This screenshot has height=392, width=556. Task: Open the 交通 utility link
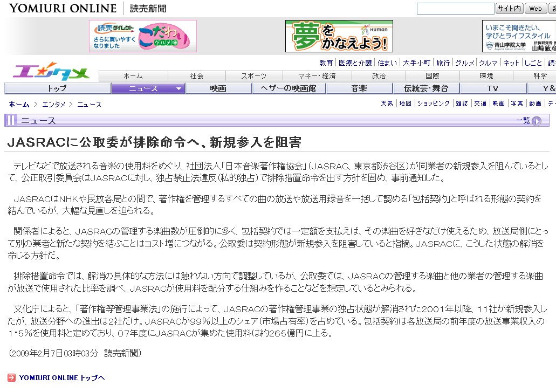480,103
